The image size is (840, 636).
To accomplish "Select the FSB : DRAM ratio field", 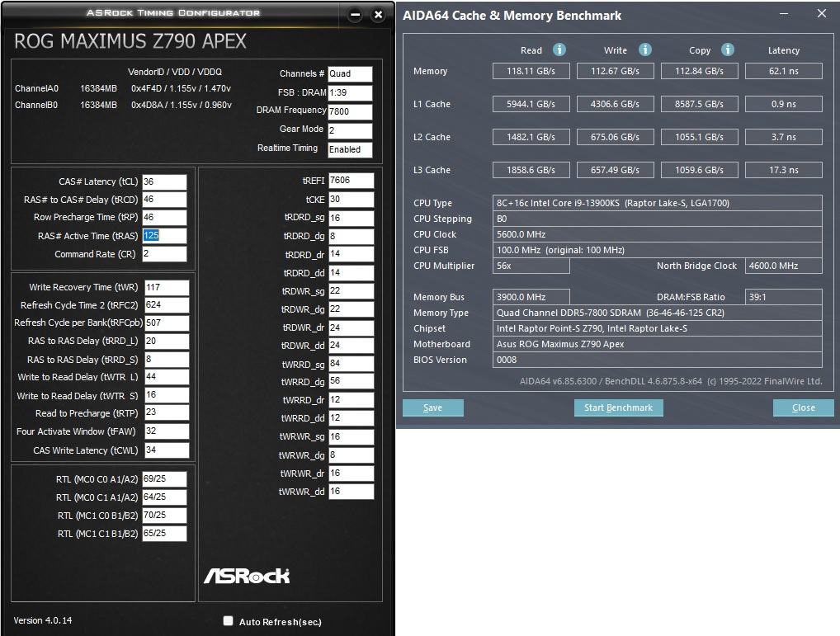I will click(x=350, y=92).
